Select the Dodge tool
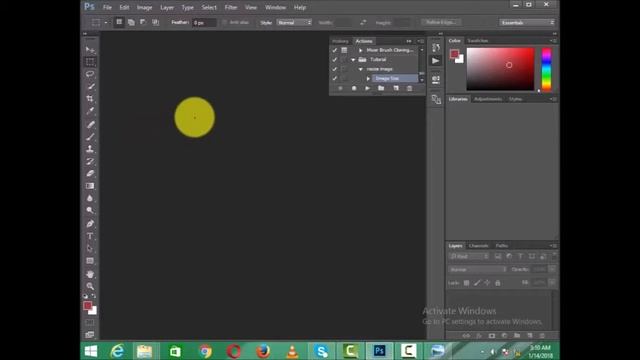This screenshot has width=640, height=360. click(x=90, y=211)
